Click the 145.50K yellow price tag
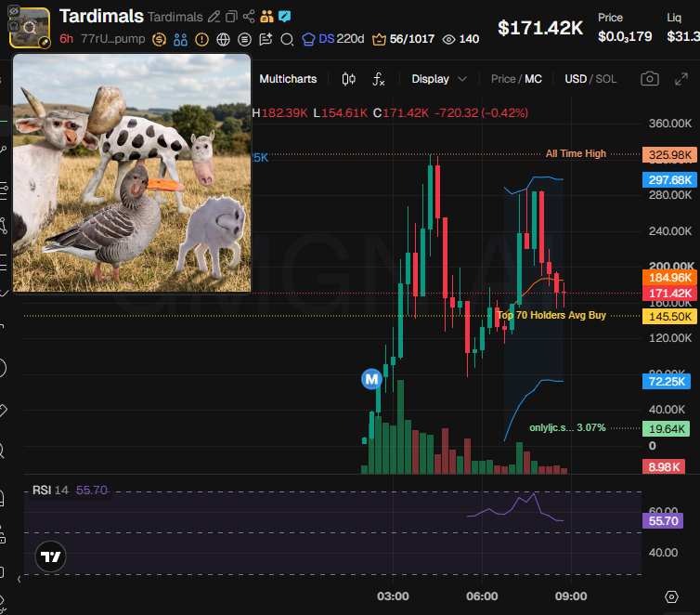 pos(669,316)
